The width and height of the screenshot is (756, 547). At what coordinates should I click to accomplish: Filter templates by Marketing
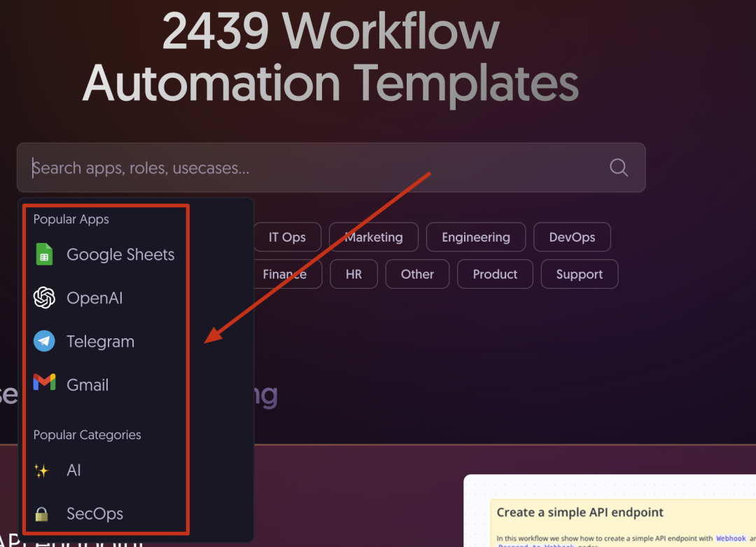click(374, 237)
